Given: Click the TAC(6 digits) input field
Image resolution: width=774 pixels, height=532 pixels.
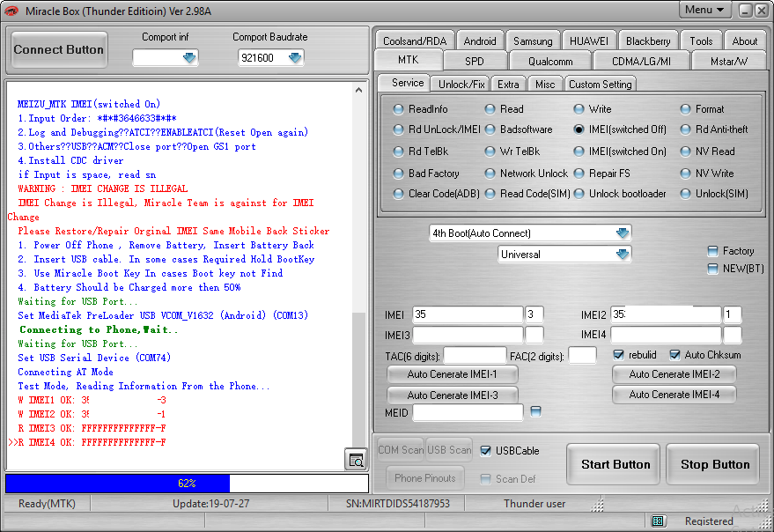Looking at the screenshot, I should coord(475,355).
